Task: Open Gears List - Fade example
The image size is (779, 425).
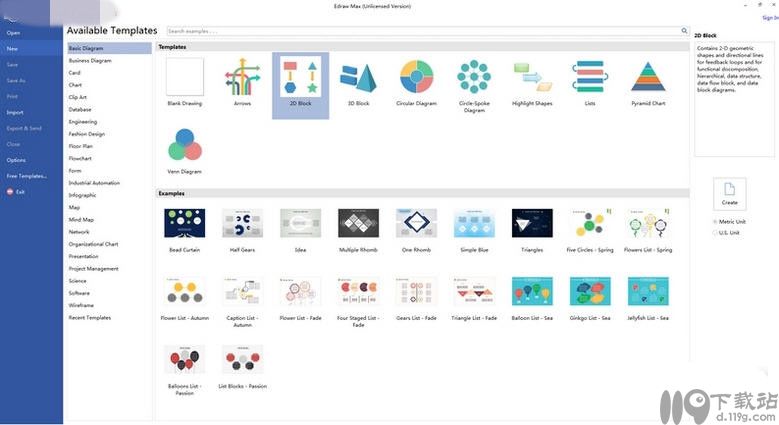Action: [416, 291]
